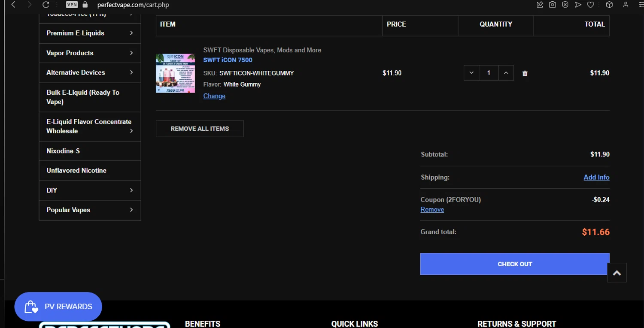This screenshot has width=644, height=328.
Task: Click the Remove All Items button
Action: click(200, 129)
